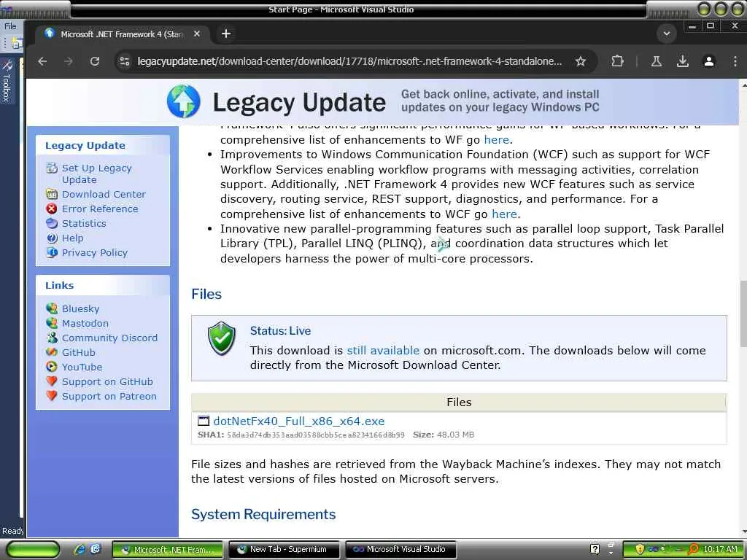Click the Microsoft .NET Fram... taskbar button
Screen dimensions: 747x560
tap(167, 550)
